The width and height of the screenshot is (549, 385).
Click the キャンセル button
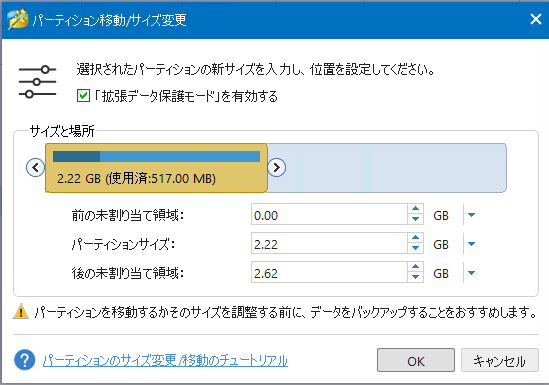pyautogui.click(x=500, y=360)
